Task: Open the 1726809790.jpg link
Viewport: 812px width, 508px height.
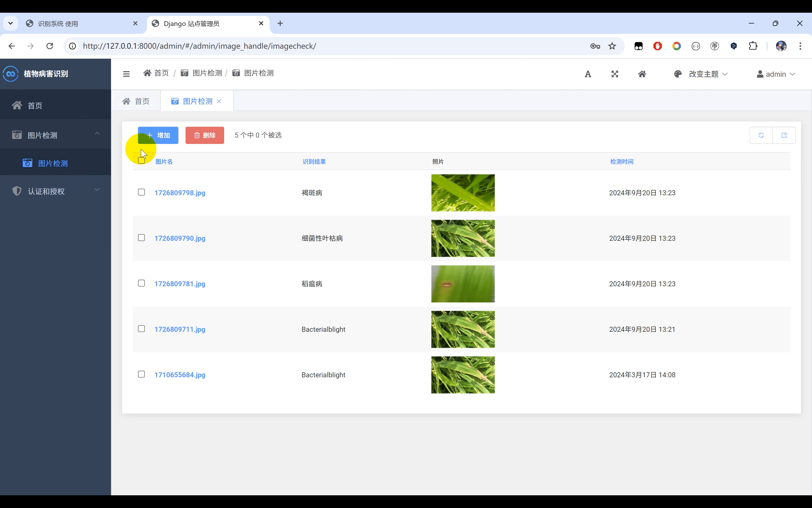Action: point(180,238)
